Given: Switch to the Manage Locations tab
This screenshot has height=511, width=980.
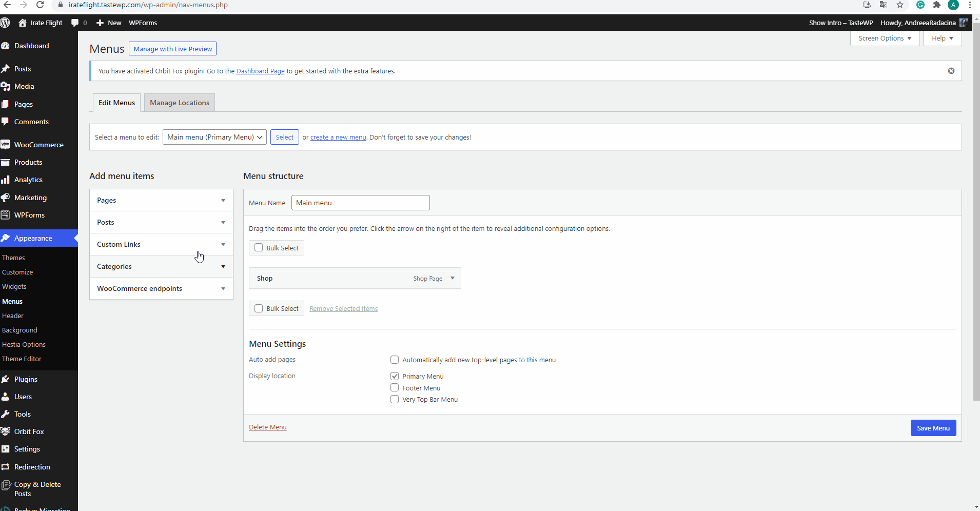Looking at the screenshot, I should (x=179, y=103).
